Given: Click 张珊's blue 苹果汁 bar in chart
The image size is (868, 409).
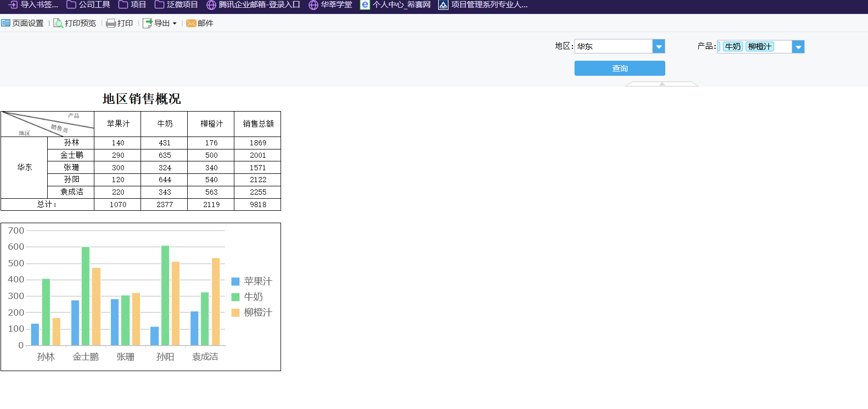Looking at the screenshot, I should [115, 322].
